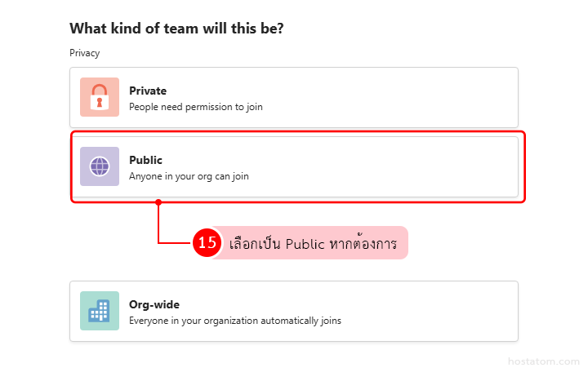Image resolution: width=588 pixels, height=372 pixels.
Task: Click empty right area of Private card
Action: coord(425,97)
